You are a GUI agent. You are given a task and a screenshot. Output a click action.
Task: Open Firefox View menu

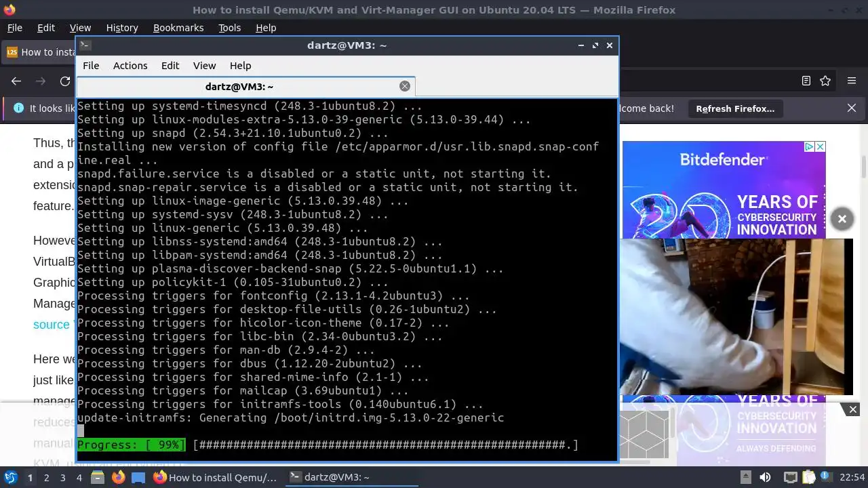80,28
